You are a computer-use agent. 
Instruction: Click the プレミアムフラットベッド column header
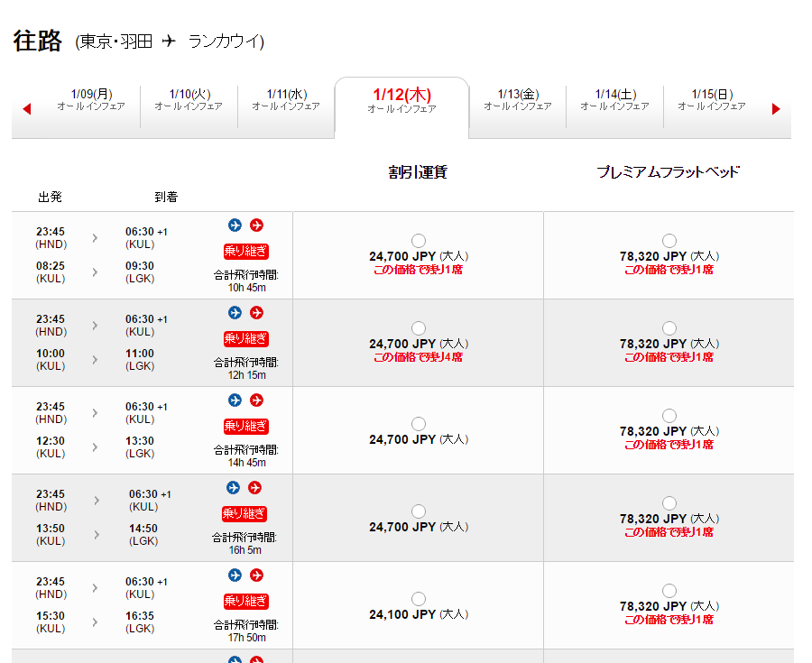[668, 171]
